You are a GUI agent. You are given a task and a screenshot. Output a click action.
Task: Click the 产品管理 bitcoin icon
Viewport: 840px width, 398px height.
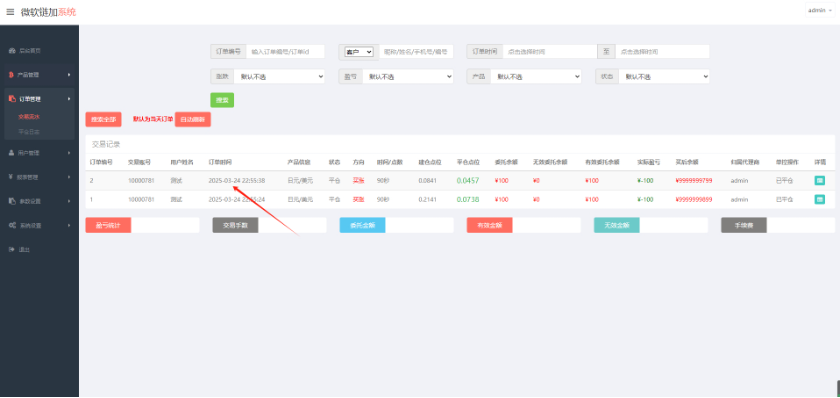tap(11, 75)
